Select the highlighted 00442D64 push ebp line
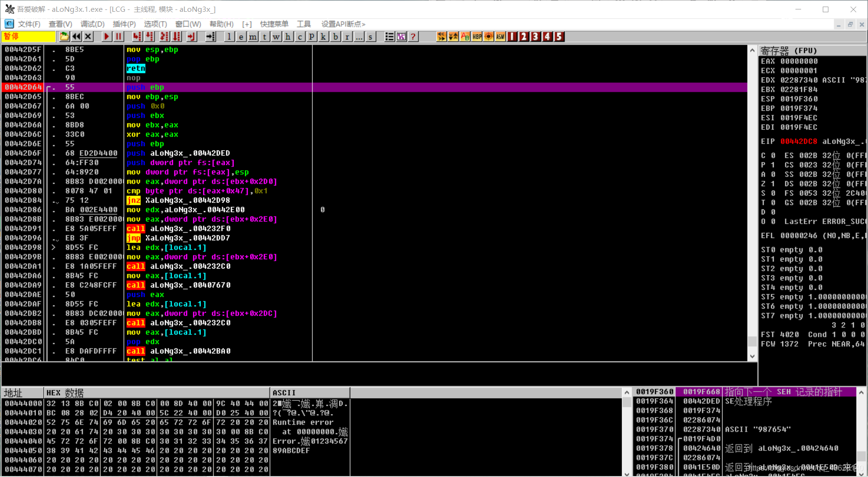Screen dimensions: 868x477 [375, 87]
